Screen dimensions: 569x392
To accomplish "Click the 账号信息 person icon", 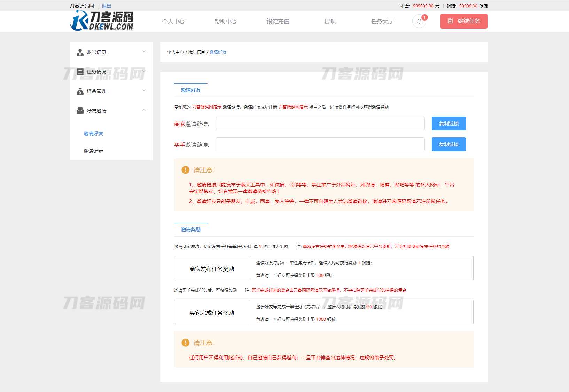I will (x=80, y=52).
